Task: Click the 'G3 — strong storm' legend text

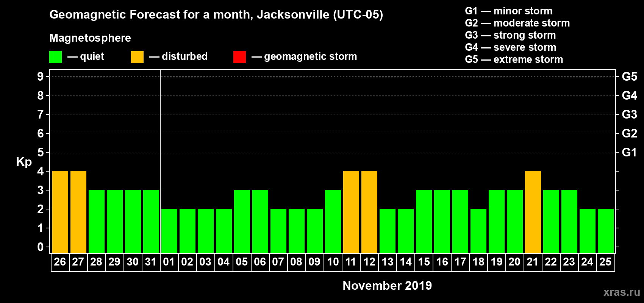Action: click(510, 35)
